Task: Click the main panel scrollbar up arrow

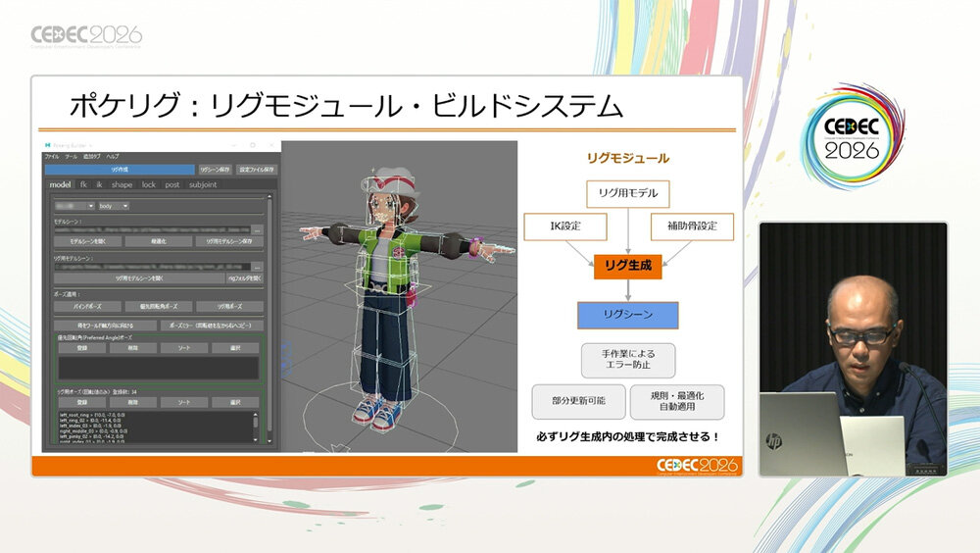Action: [270, 197]
